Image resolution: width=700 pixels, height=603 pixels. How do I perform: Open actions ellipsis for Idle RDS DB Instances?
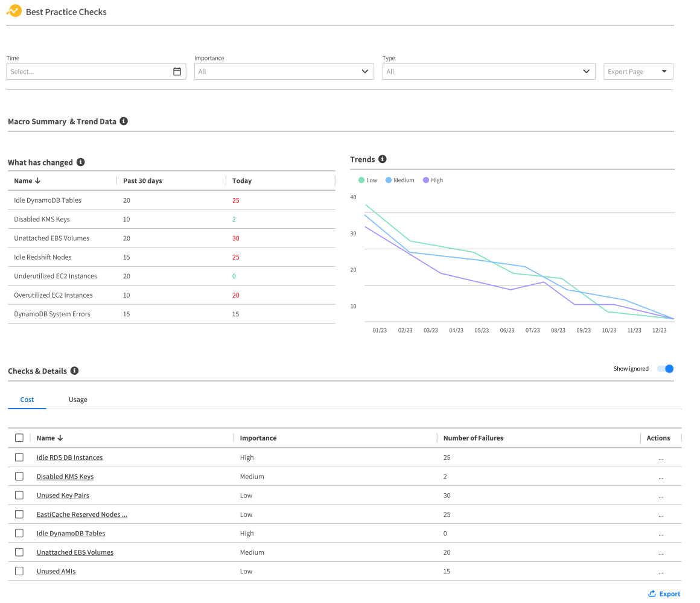click(661, 458)
